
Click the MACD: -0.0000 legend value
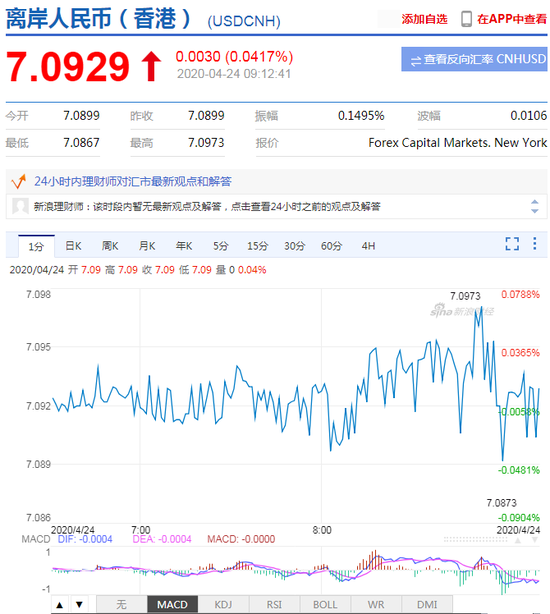tap(241, 539)
